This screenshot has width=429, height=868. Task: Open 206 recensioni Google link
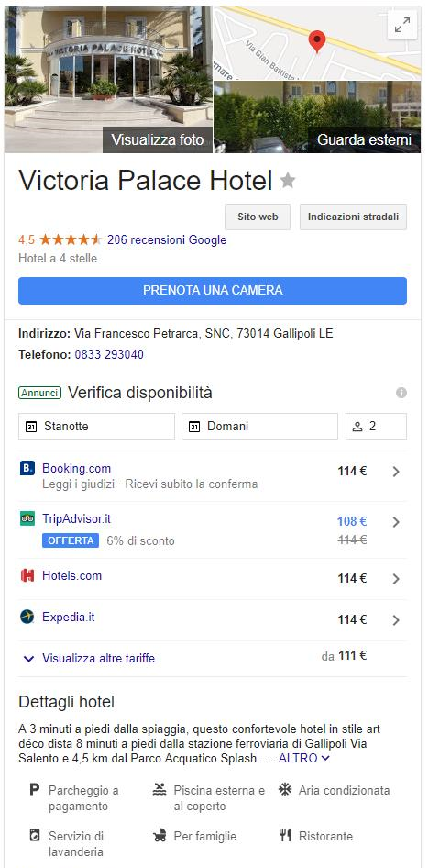167,239
